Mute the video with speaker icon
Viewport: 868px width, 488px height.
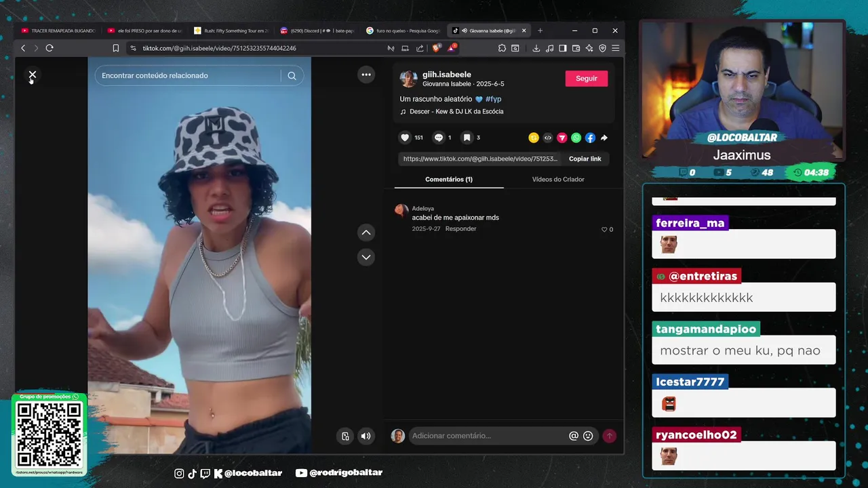click(366, 436)
